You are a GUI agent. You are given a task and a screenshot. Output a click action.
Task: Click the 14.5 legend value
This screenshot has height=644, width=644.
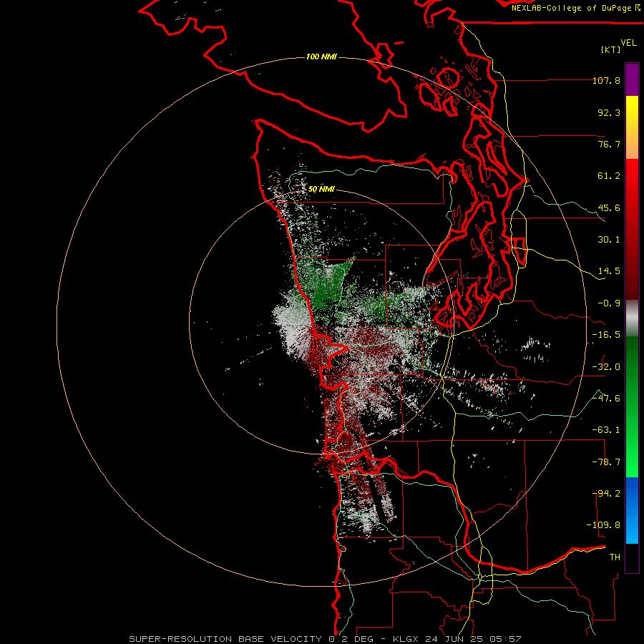(x=609, y=271)
